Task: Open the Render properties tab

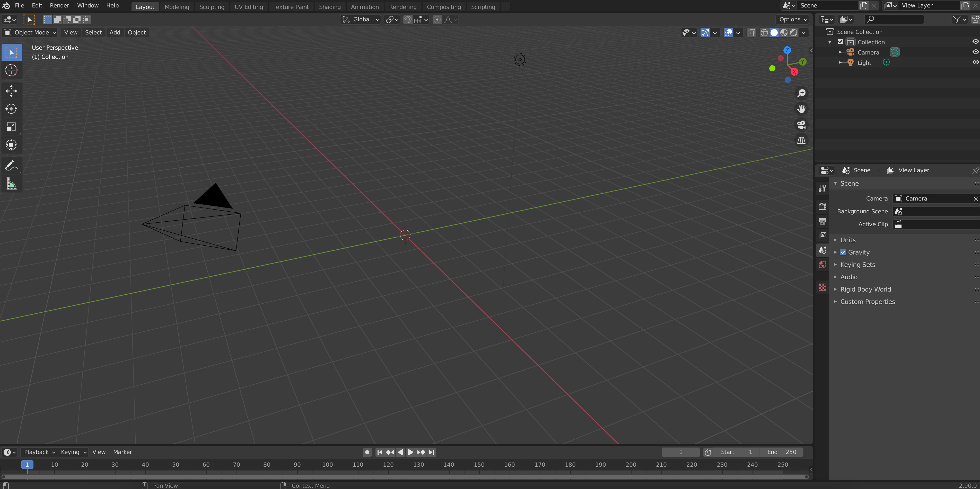Action: 822,207
